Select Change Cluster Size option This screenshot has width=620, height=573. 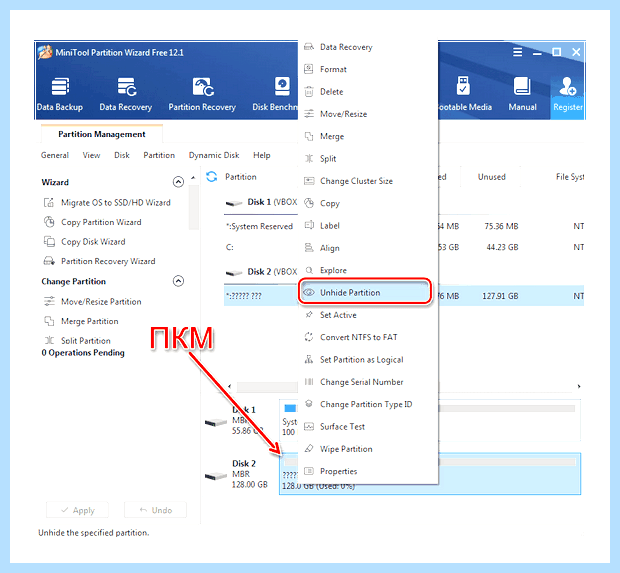[368, 181]
